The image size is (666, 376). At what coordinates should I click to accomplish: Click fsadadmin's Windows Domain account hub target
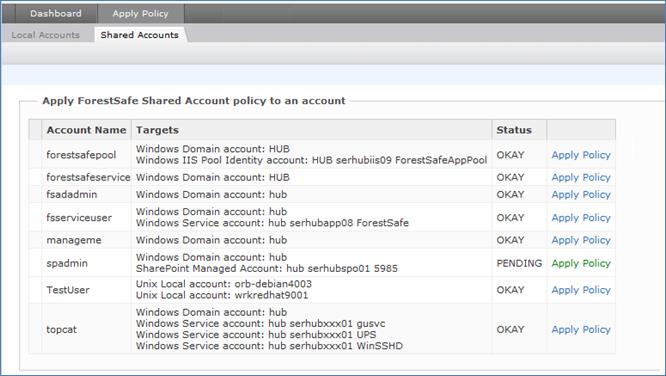pyautogui.click(x=212, y=195)
